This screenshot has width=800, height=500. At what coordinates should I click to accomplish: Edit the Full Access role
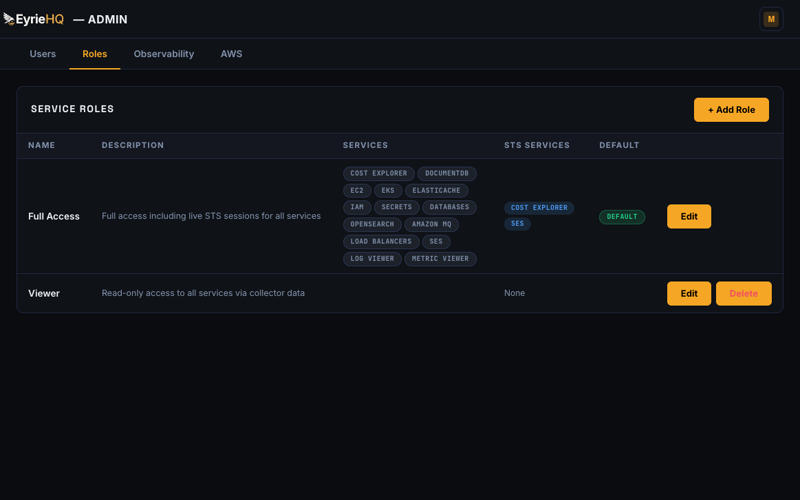point(689,216)
